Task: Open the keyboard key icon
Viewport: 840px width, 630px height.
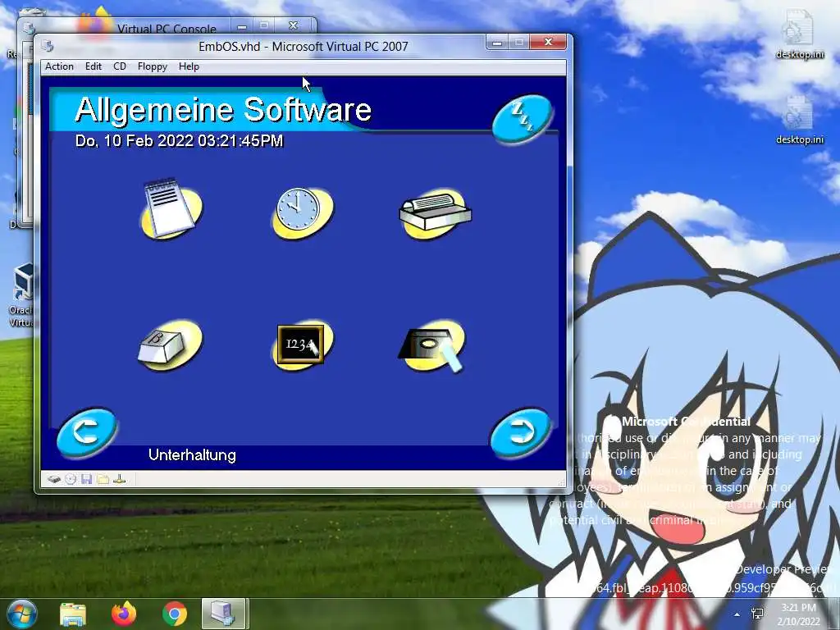Action: tap(171, 345)
